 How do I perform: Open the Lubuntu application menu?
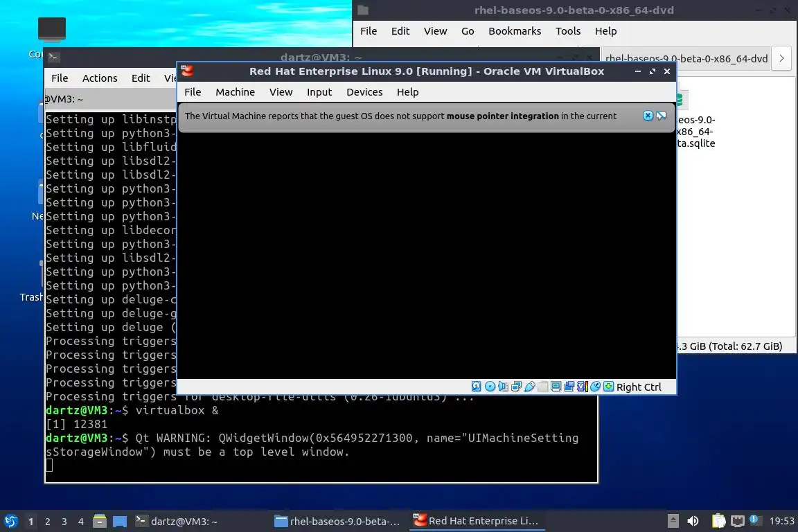(x=10, y=521)
